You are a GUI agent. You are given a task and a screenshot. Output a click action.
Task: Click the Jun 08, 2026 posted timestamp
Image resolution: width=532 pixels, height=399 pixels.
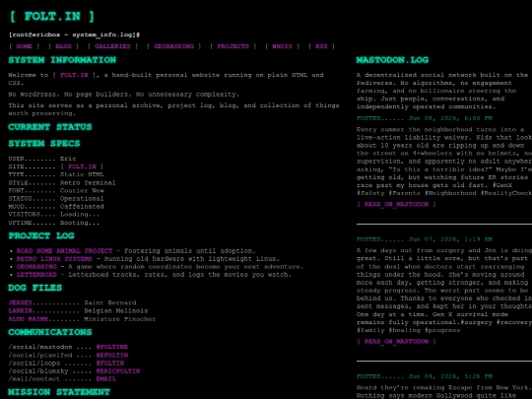[x=424, y=118]
